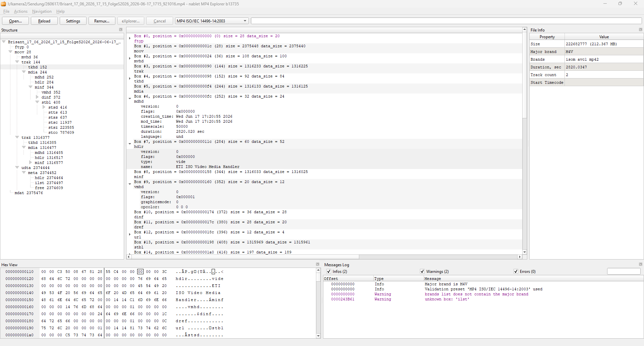Click the Offset column header in Messages Log

[348, 279]
